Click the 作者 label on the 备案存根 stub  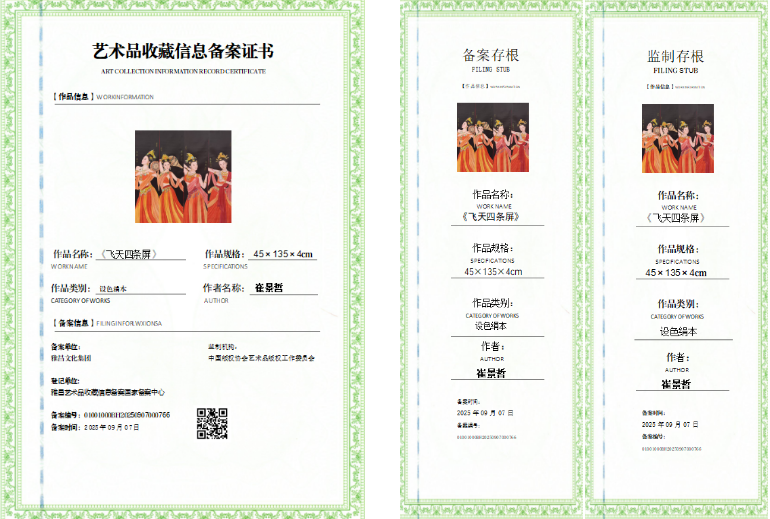pos(493,347)
